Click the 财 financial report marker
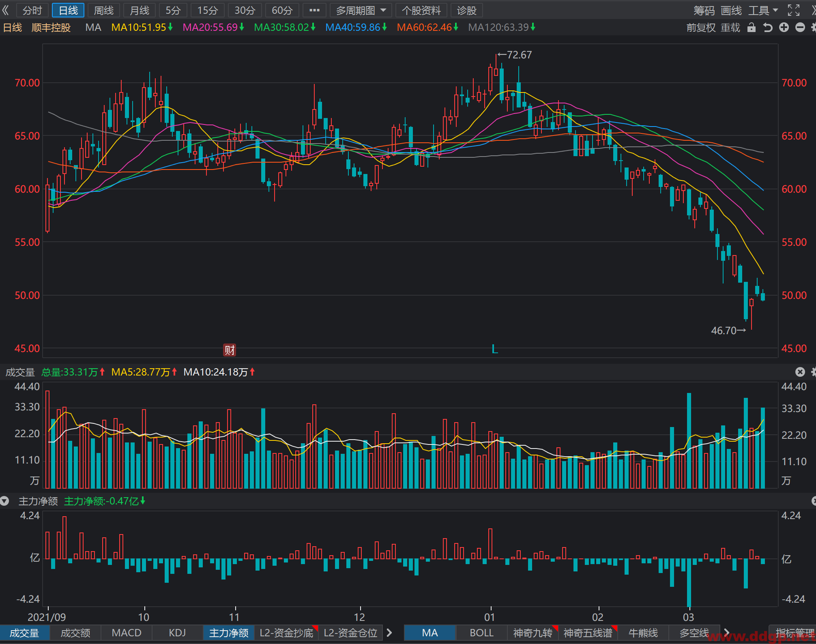The image size is (816, 644). click(x=230, y=350)
